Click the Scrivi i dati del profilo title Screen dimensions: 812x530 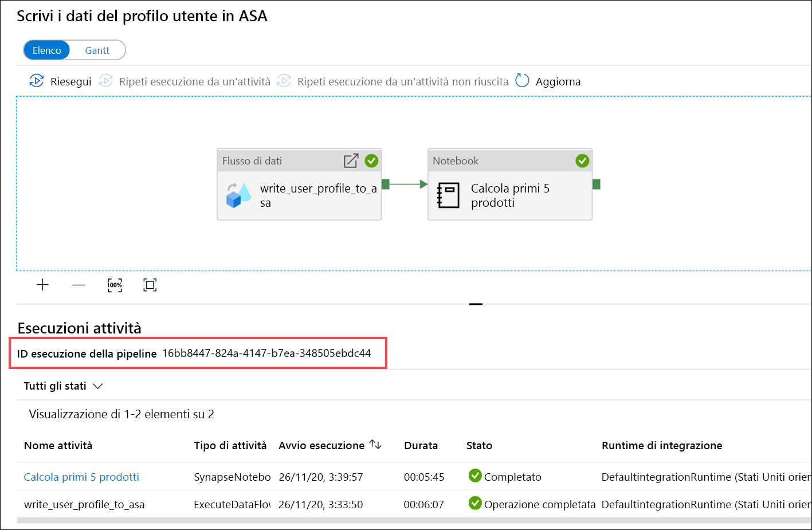pos(142,16)
